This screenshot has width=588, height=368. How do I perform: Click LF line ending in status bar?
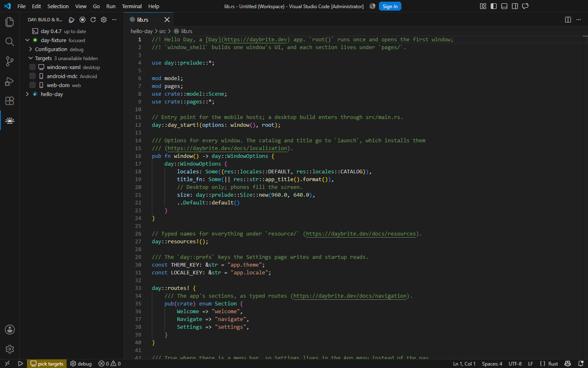pyautogui.click(x=530, y=364)
